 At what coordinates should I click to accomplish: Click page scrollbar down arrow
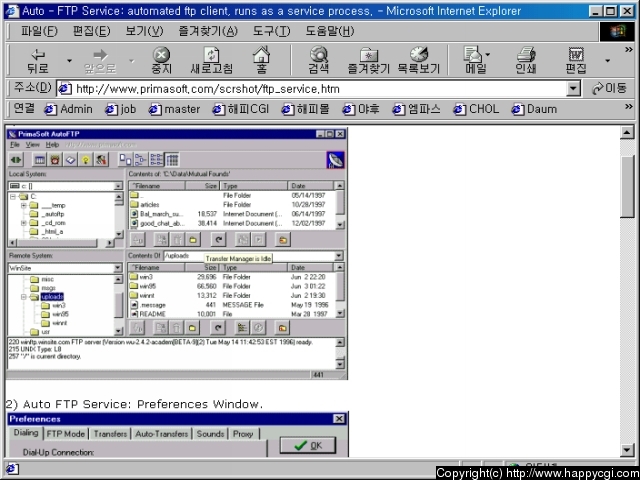[x=627, y=450]
